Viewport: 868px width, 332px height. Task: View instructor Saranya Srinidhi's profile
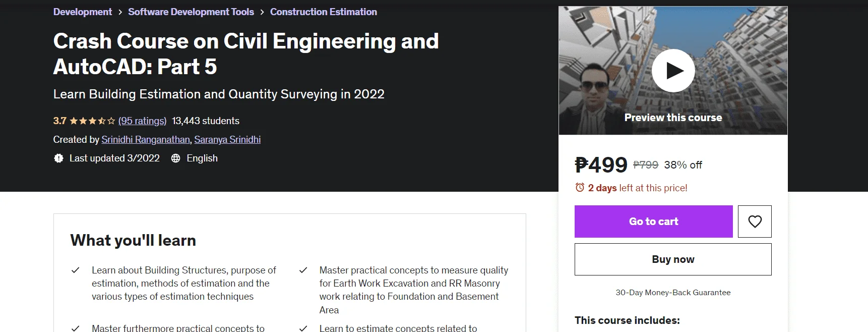point(227,140)
